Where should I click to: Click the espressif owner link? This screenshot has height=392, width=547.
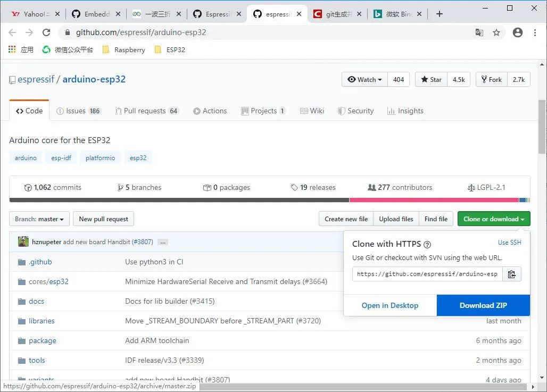point(36,79)
